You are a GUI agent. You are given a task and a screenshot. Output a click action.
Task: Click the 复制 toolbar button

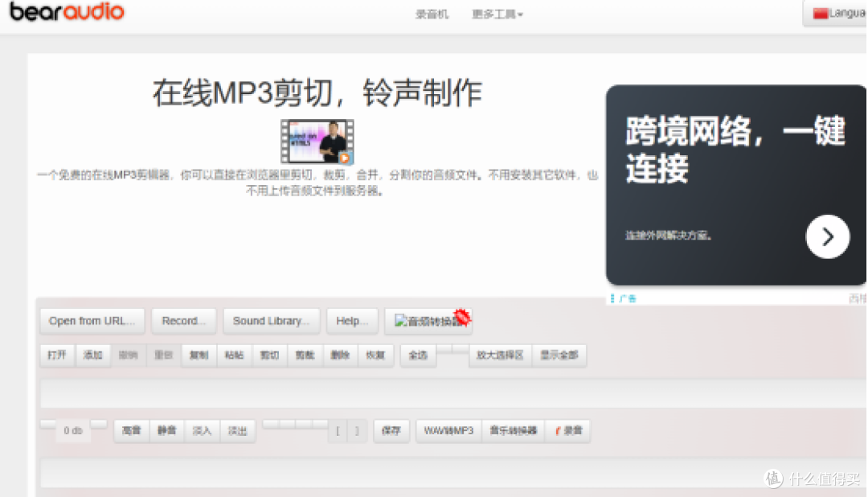199,355
